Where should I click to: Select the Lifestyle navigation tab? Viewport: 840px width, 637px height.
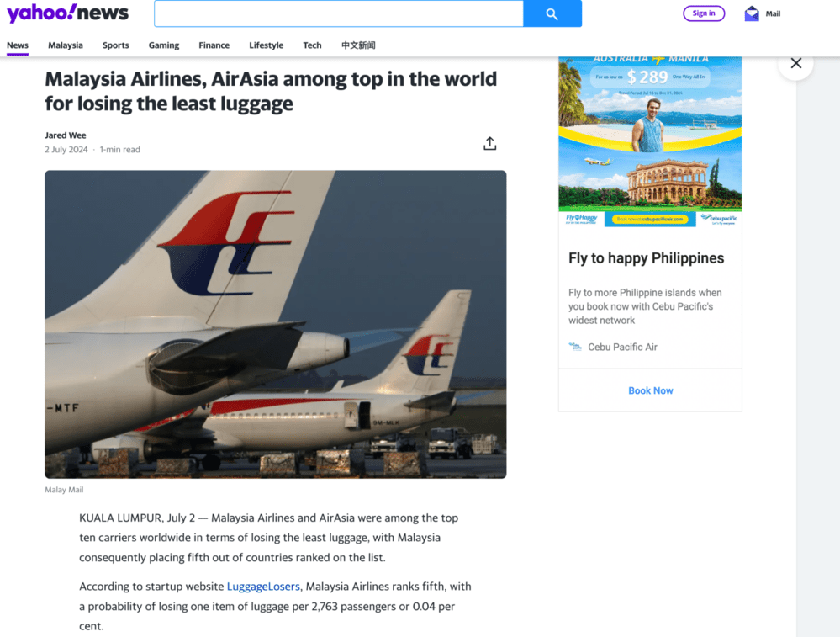pyautogui.click(x=267, y=45)
